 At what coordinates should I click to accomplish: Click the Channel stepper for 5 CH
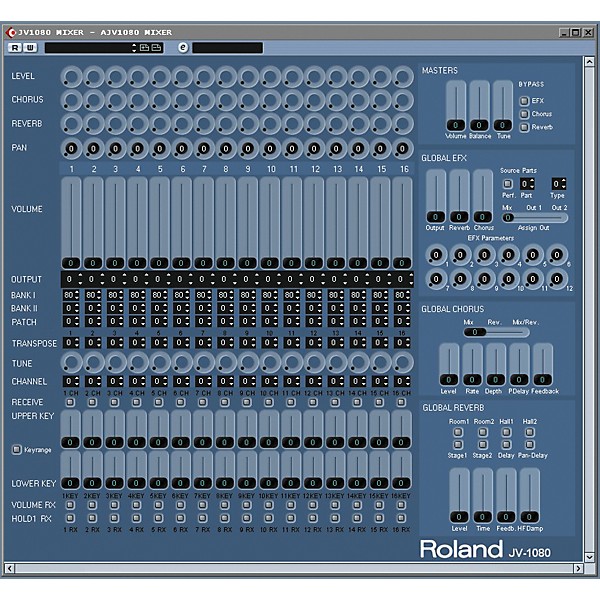pyautogui.click(x=159, y=381)
